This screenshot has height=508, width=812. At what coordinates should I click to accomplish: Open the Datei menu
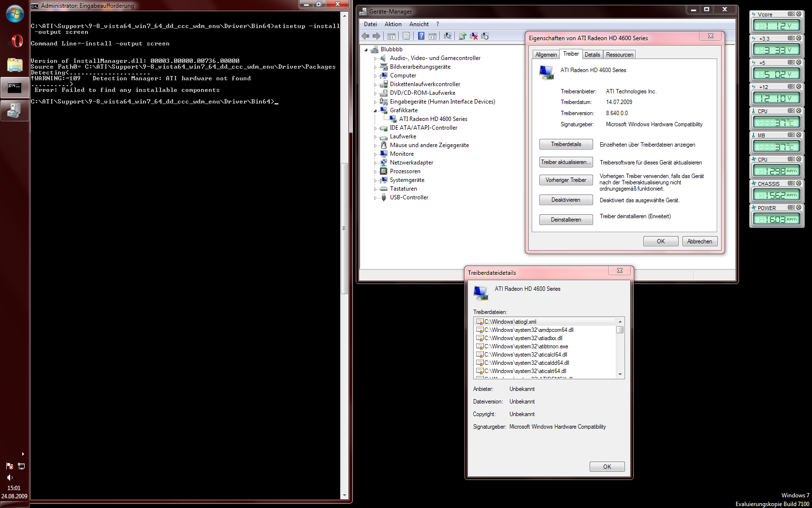[370, 24]
